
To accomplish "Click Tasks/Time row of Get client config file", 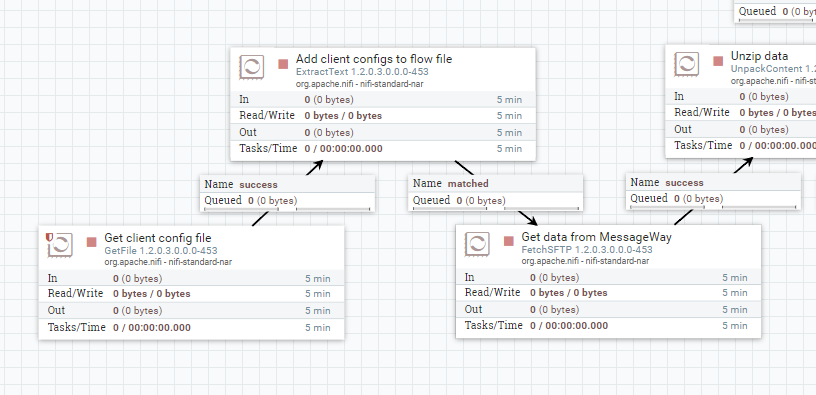I will tap(192, 327).
